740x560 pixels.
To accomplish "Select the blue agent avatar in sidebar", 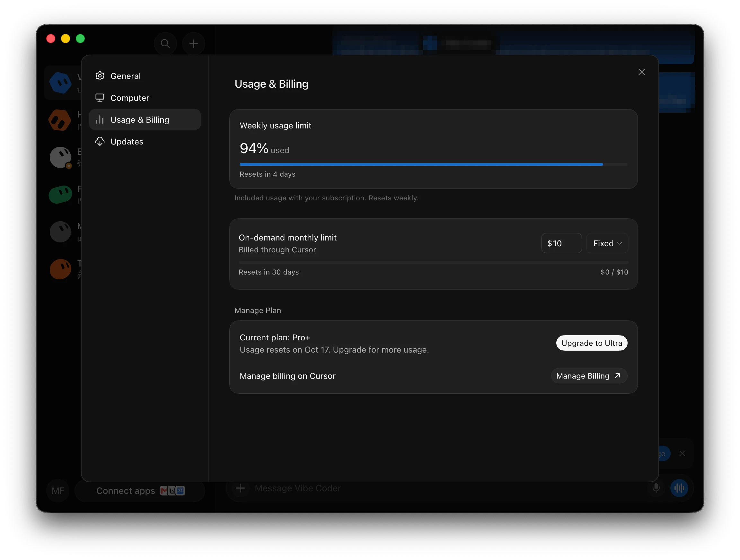I will pyautogui.click(x=60, y=82).
